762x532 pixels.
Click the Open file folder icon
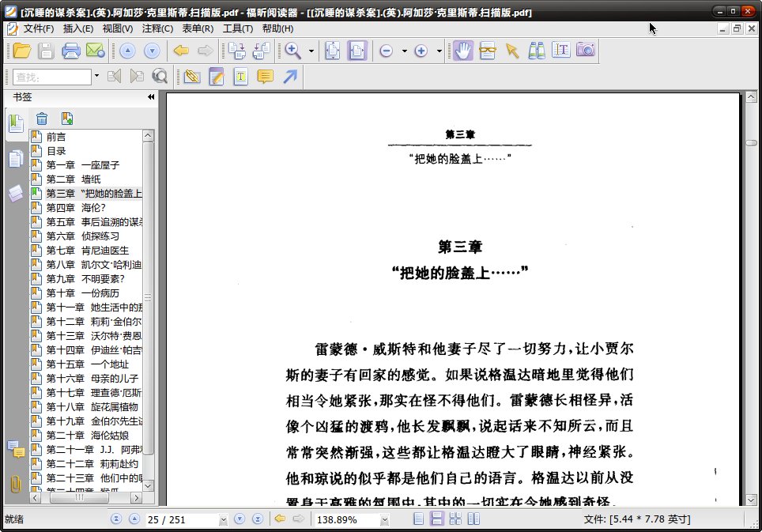click(21, 51)
